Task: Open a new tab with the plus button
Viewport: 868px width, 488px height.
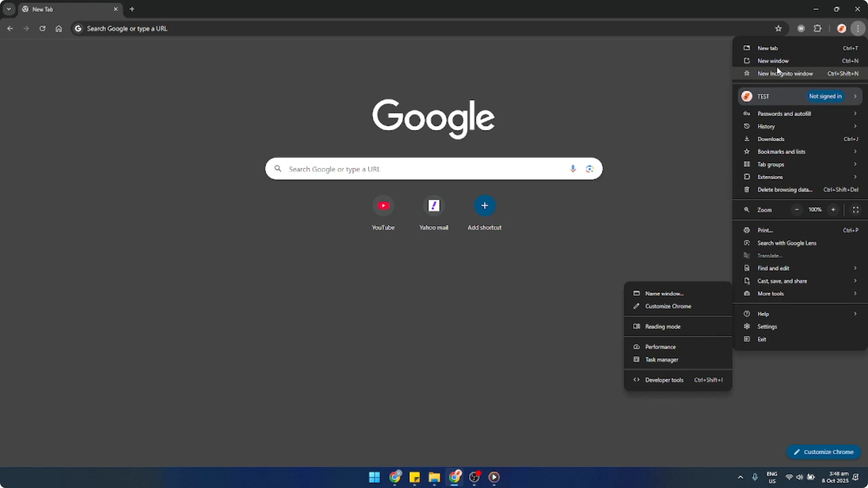Action: (x=132, y=9)
